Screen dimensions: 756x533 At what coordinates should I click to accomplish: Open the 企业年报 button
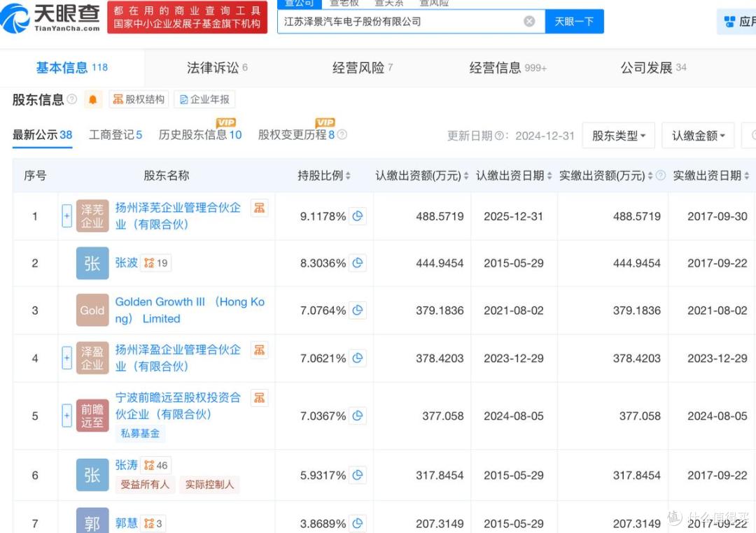(x=204, y=99)
